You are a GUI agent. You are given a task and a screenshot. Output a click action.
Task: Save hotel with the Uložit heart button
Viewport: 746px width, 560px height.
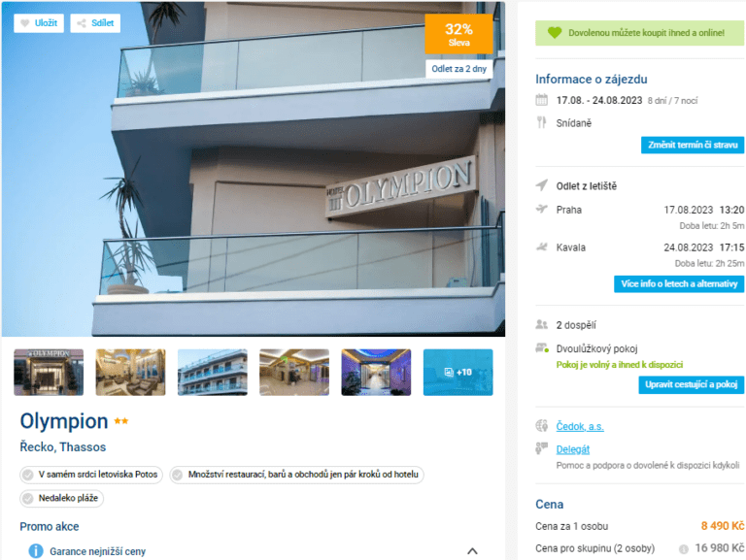tap(39, 23)
